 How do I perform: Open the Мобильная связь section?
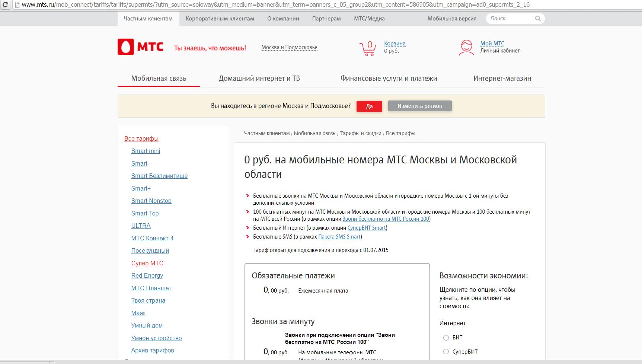pos(159,79)
